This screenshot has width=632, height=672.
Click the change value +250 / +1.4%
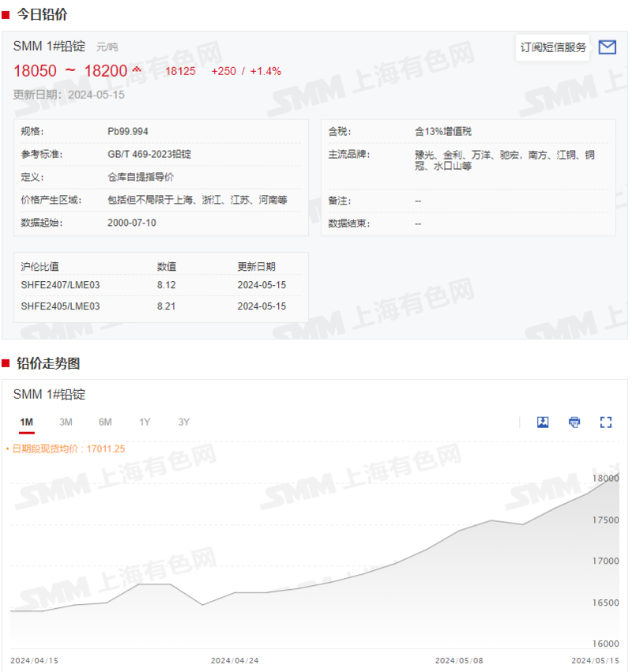click(246, 71)
